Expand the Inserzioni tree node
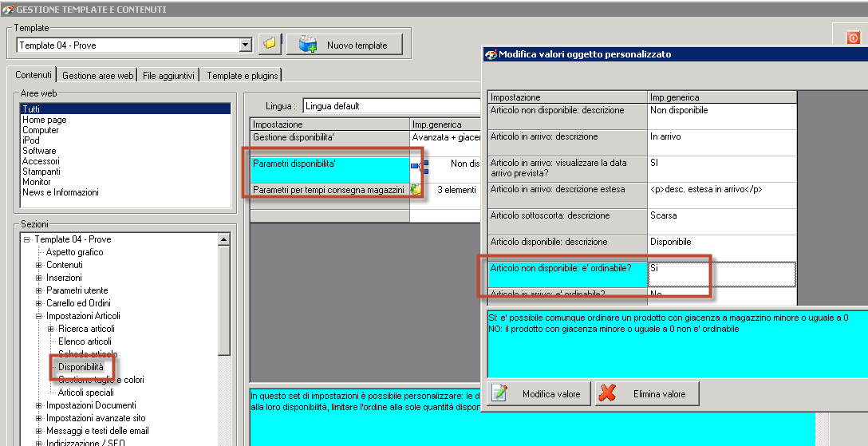868x446 pixels. click(39, 278)
